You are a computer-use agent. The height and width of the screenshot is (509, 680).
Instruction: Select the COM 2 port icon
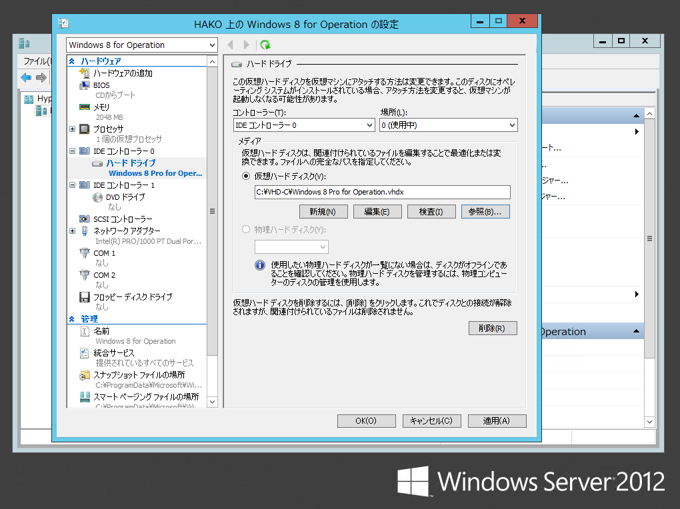[x=85, y=275]
